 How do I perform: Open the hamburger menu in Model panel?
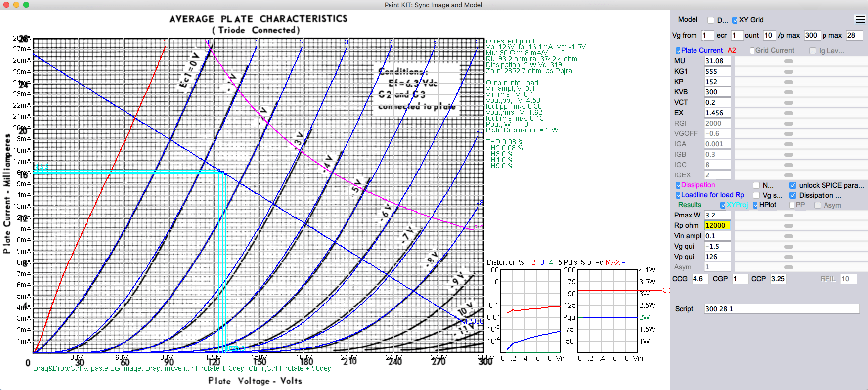860,20
